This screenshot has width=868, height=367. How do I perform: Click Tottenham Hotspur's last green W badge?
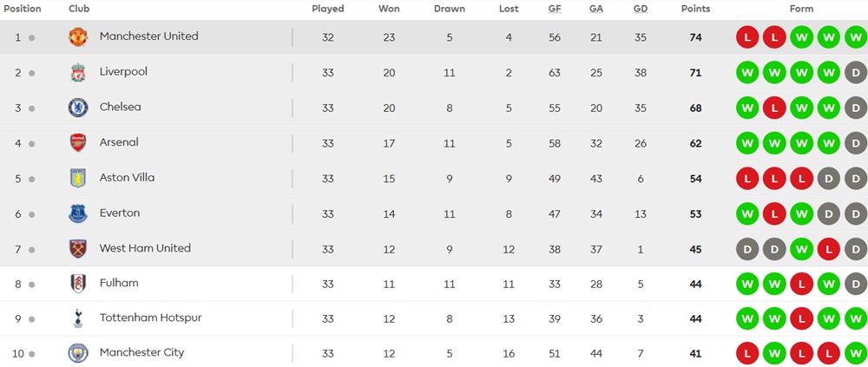coord(854,318)
